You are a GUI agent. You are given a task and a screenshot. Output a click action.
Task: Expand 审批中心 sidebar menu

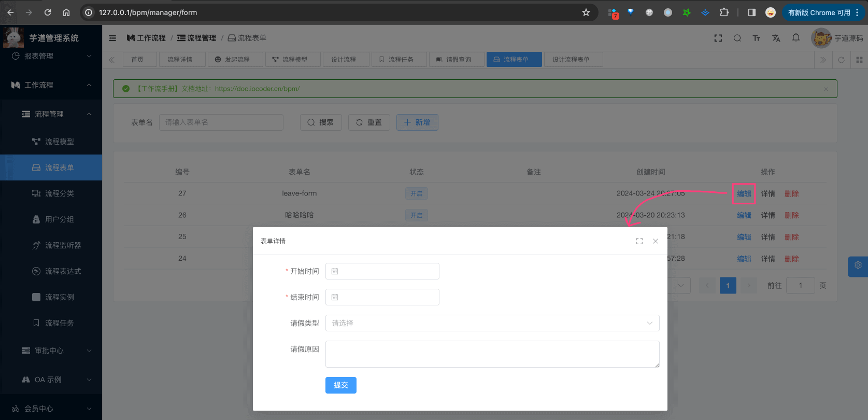coord(51,351)
